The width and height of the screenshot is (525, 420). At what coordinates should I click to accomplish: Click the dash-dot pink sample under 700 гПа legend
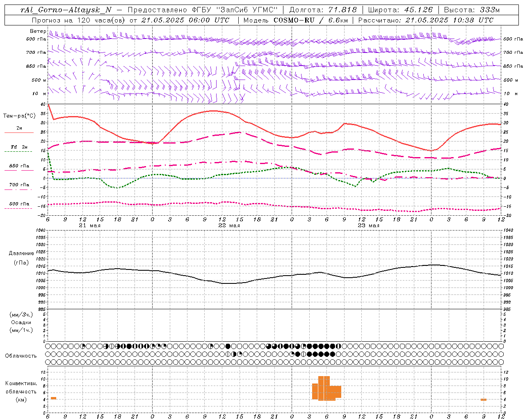19,189
